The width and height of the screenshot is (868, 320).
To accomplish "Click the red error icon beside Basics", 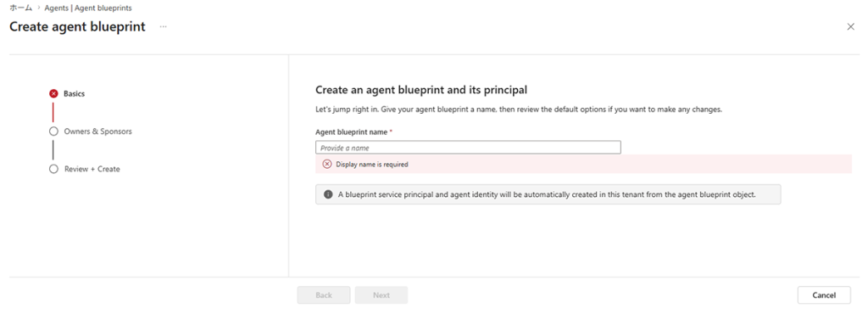I will (53, 93).
